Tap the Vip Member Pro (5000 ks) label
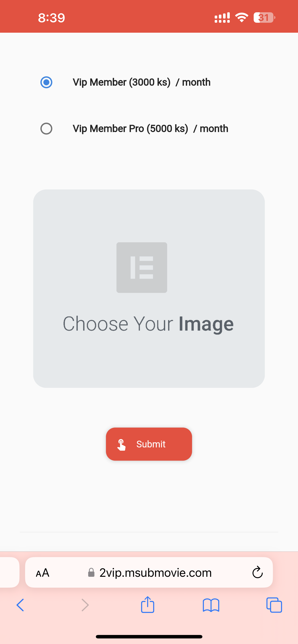The image size is (298, 644). pos(130,129)
